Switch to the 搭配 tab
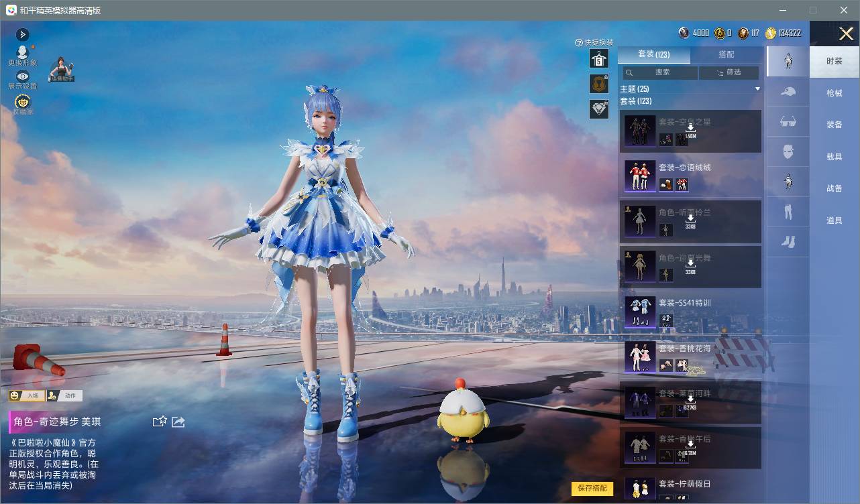This screenshot has width=860, height=504. coord(727,54)
